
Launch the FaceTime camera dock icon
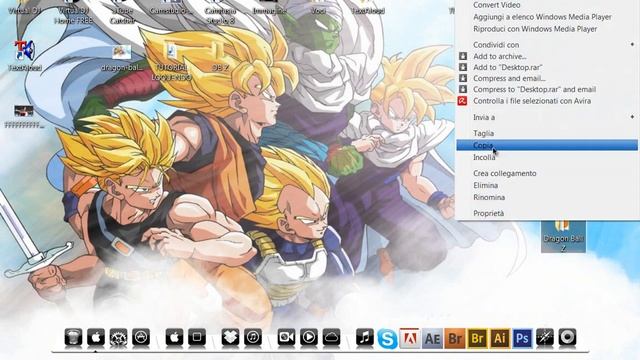tap(286, 338)
